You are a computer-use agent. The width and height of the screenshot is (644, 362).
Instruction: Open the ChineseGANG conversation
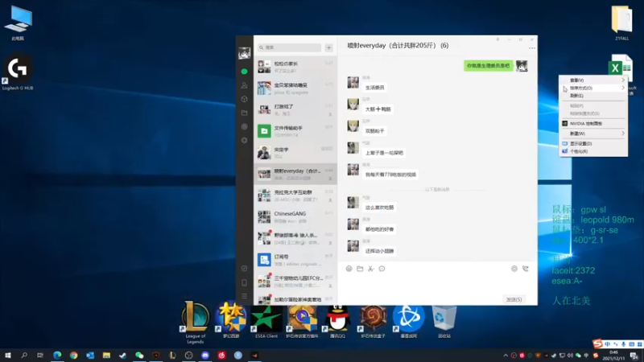tap(295, 217)
